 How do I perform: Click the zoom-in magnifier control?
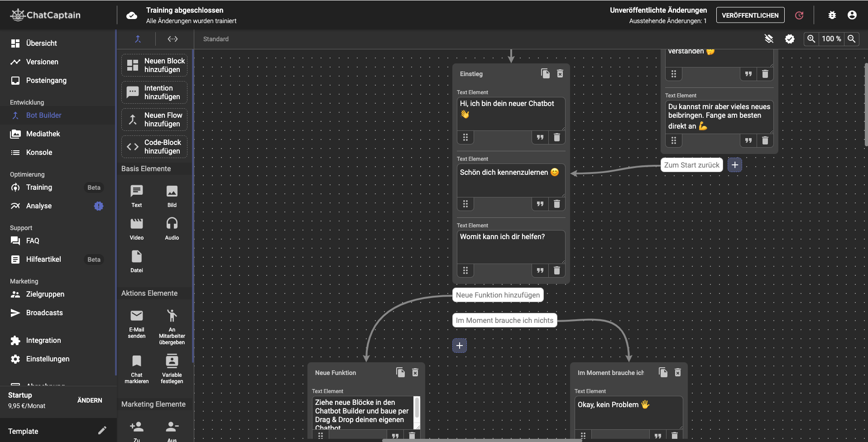811,39
